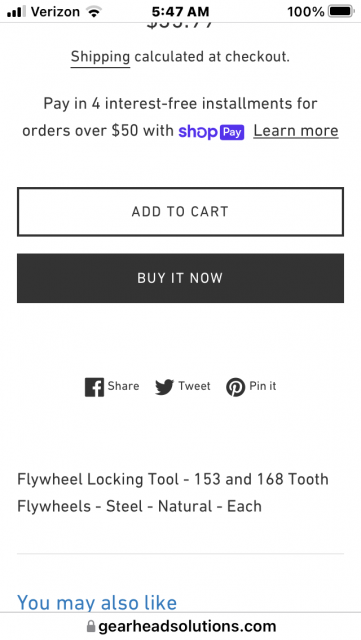Tap the Share text label
Screen dimensions: 361x640
[x=123, y=386]
